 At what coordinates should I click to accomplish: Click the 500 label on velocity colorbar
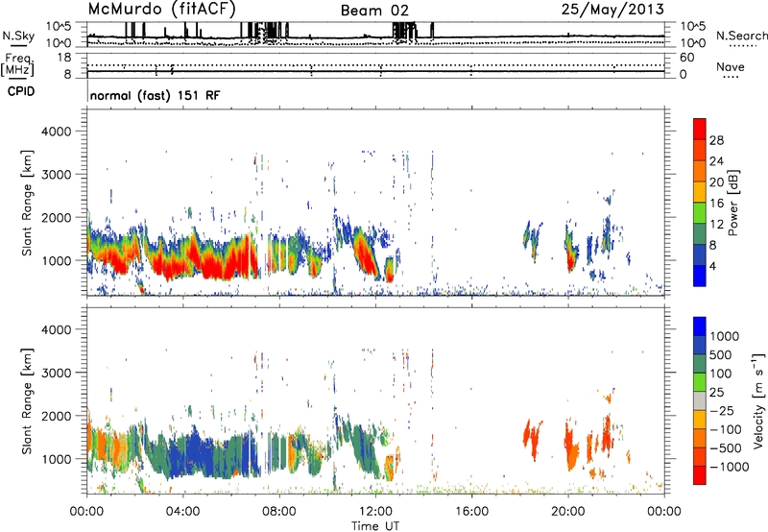[721, 355]
